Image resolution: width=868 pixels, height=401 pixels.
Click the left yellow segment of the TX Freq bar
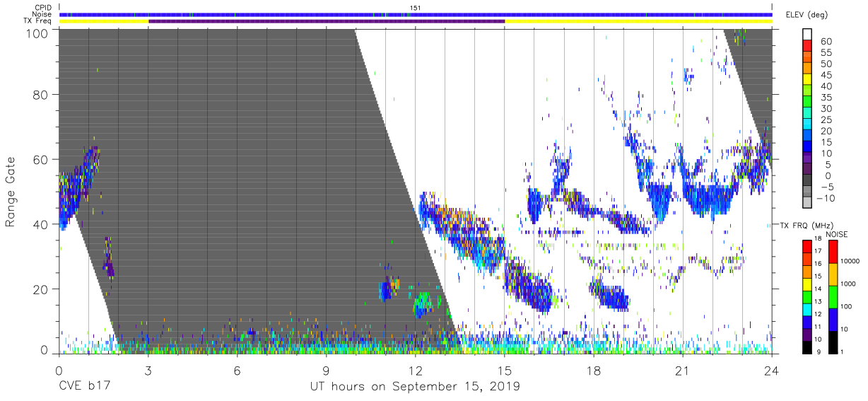pyautogui.click(x=104, y=21)
